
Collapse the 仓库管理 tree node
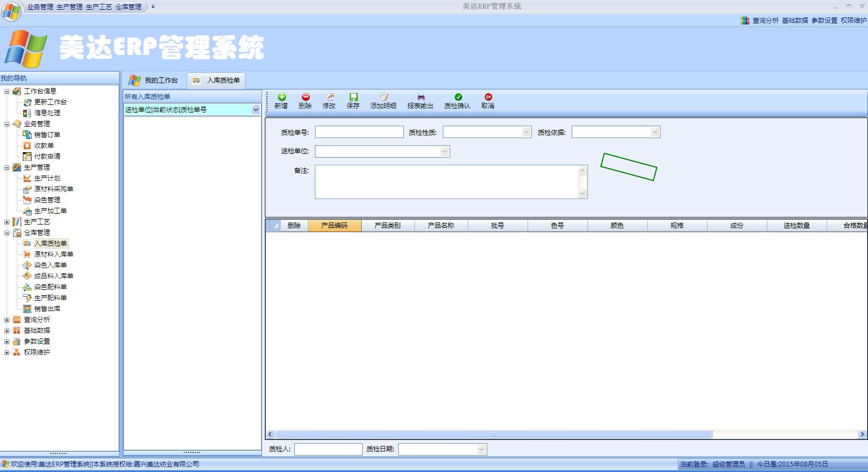pyautogui.click(x=7, y=233)
